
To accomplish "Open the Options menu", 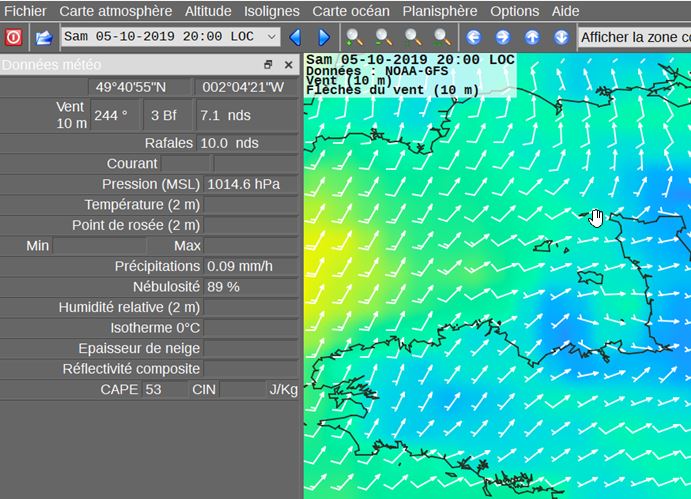I will pyautogui.click(x=515, y=11).
